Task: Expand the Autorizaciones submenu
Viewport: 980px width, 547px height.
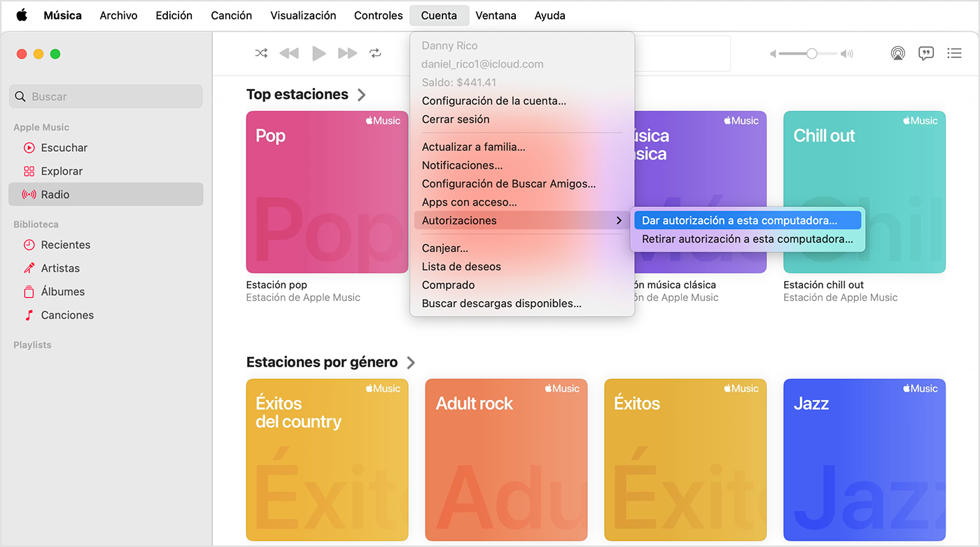Action: [x=522, y=220]
